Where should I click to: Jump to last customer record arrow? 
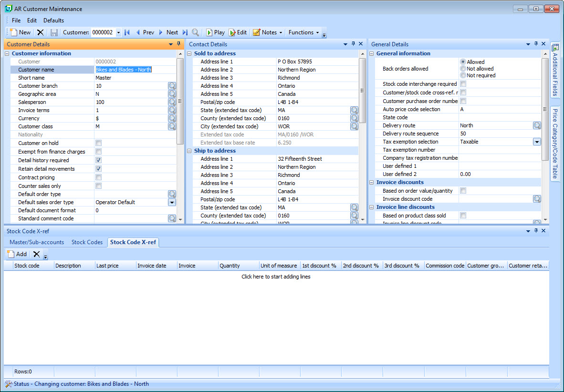tap(185, 32)
